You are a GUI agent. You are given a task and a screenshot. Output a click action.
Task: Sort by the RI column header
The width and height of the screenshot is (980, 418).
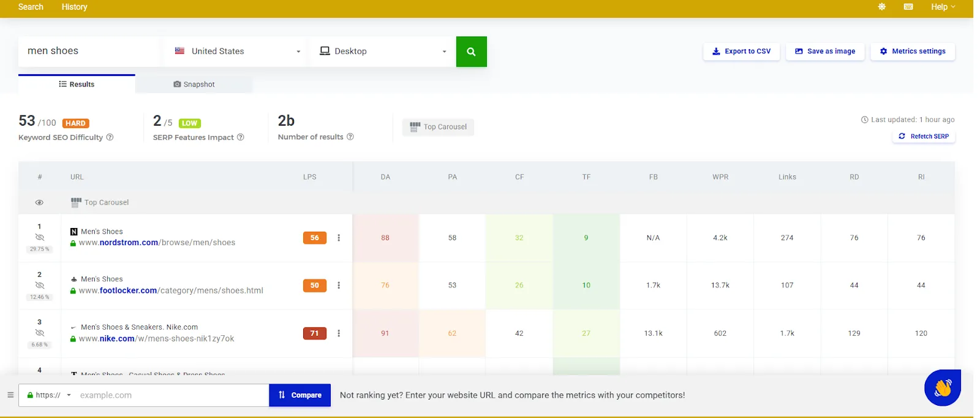click(921, 177)
